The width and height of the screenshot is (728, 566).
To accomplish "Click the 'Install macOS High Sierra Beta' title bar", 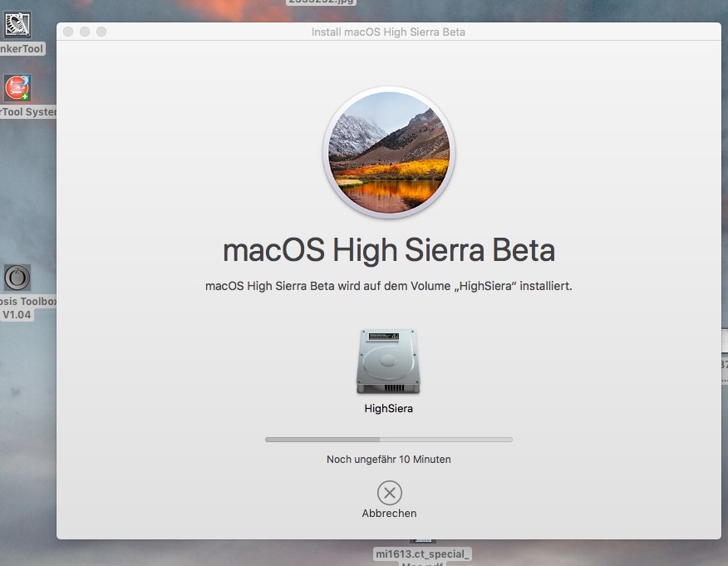I will coord(389,32).
